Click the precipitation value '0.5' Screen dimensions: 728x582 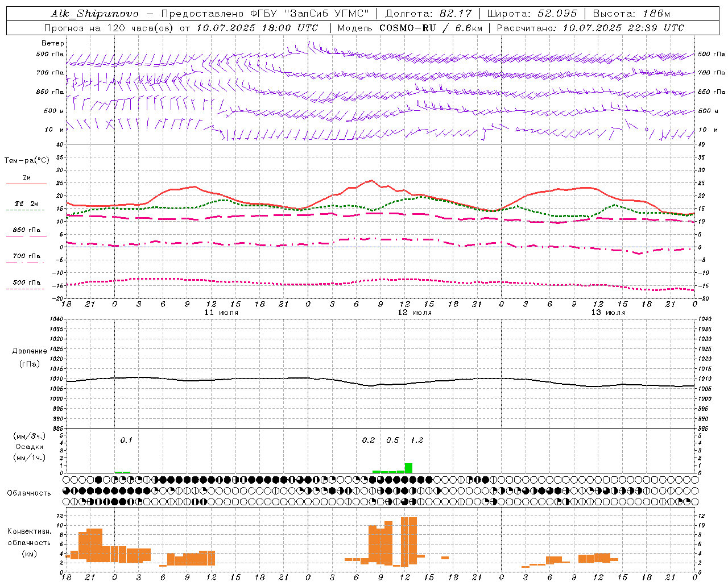(x=392, y=440)
